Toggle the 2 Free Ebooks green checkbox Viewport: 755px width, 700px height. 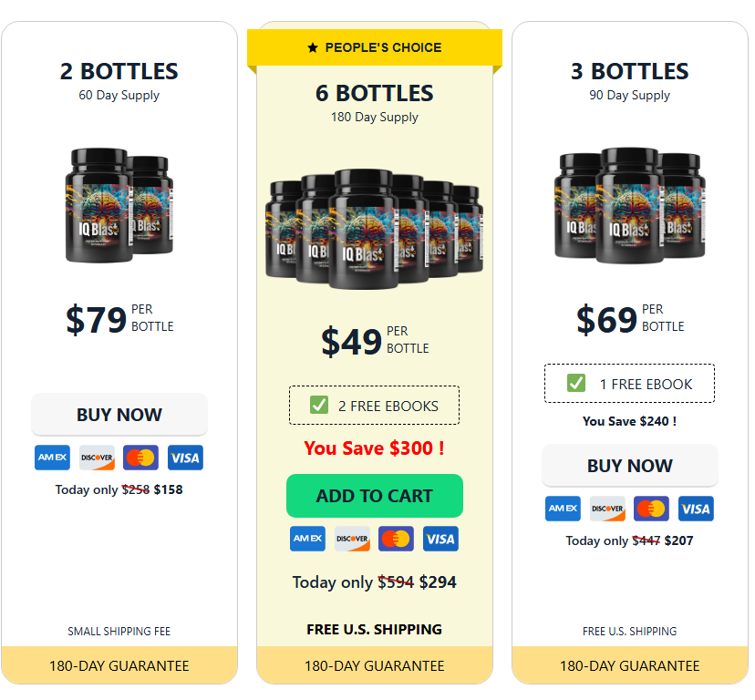[319, 406]
